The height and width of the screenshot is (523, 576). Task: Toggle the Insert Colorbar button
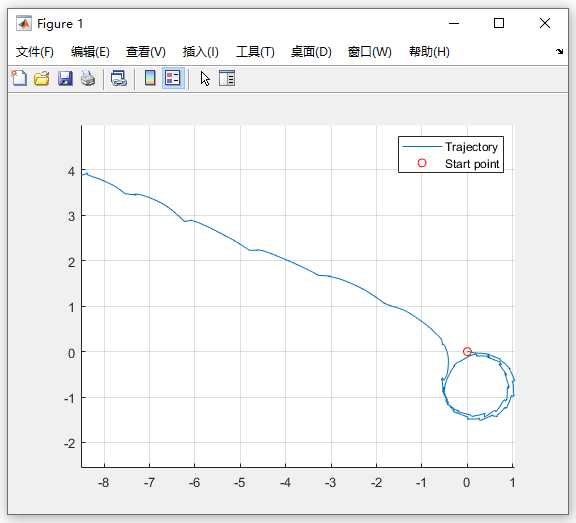pos(150,78)
